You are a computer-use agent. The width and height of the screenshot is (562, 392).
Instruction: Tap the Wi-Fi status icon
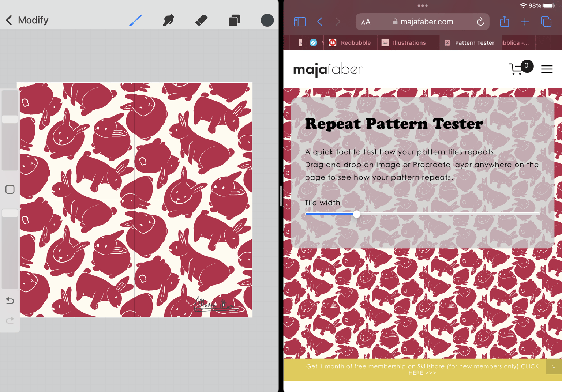(x=523, y=5)
